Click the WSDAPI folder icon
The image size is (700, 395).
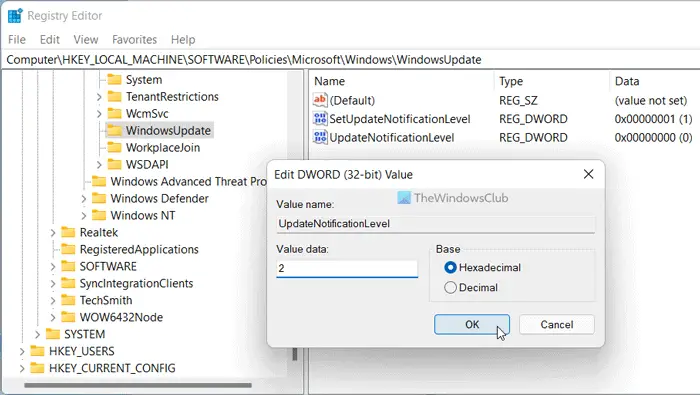[114, 164]
